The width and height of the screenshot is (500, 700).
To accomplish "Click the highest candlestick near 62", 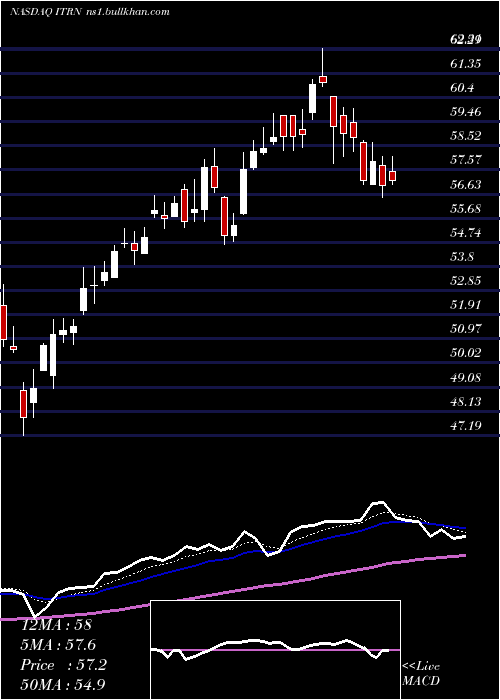I will coord(323,67).
